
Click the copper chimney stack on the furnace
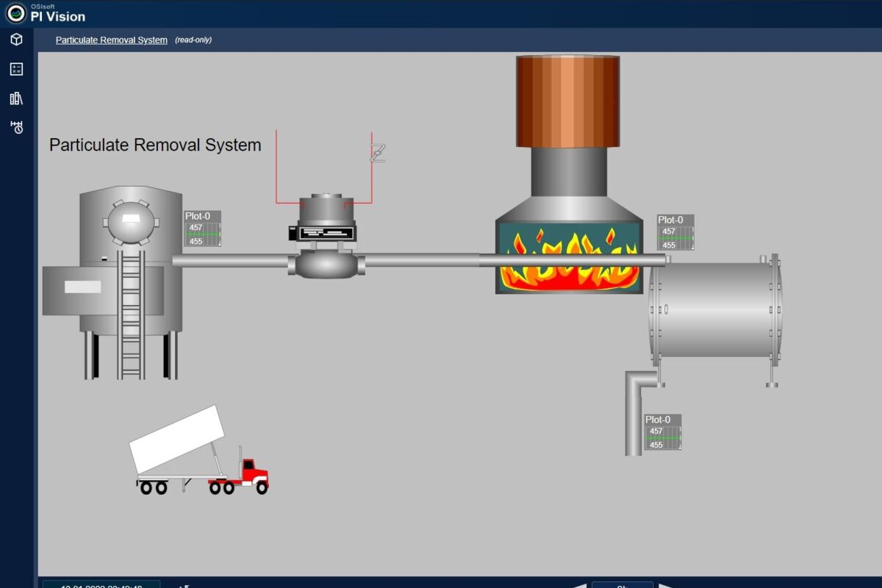[x=567, y=100]
